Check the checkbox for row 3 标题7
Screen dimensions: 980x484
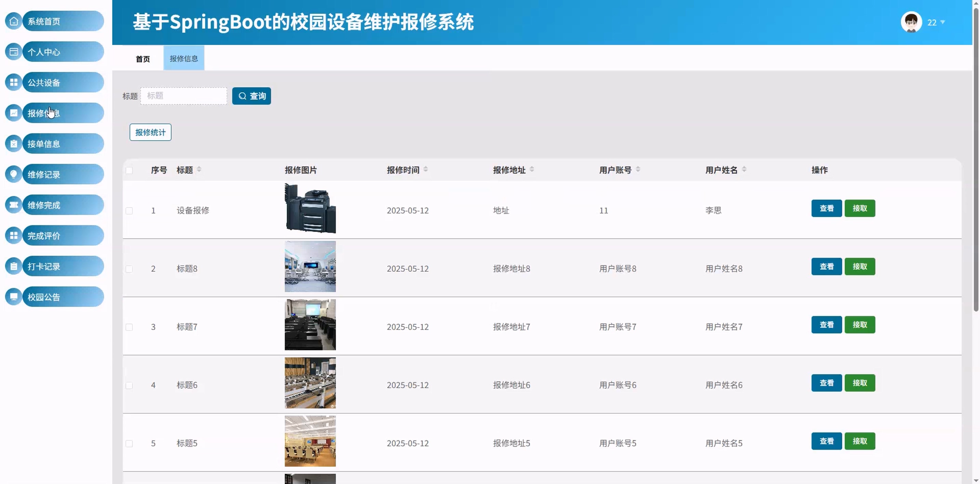click(x=130, y=327)
